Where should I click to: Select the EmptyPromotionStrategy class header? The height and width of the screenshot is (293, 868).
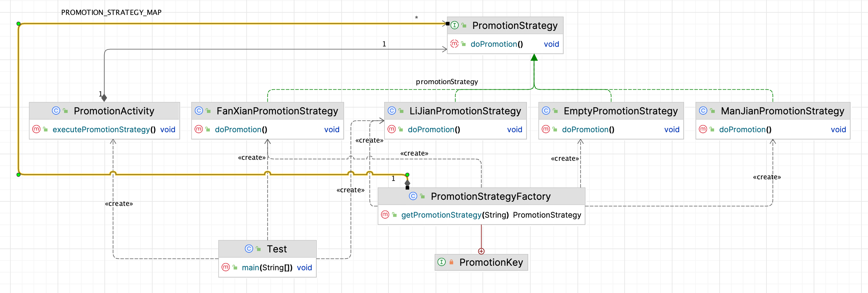tap(620, 111)
